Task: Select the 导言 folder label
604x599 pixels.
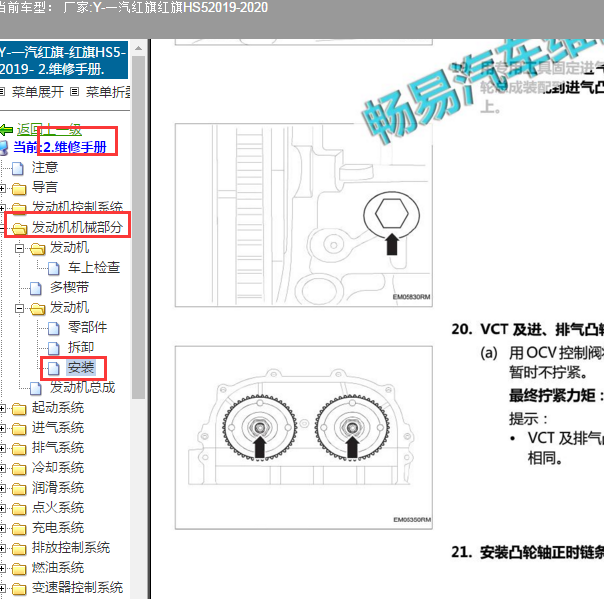Action: pyautogui.click(x=45, y=188)
